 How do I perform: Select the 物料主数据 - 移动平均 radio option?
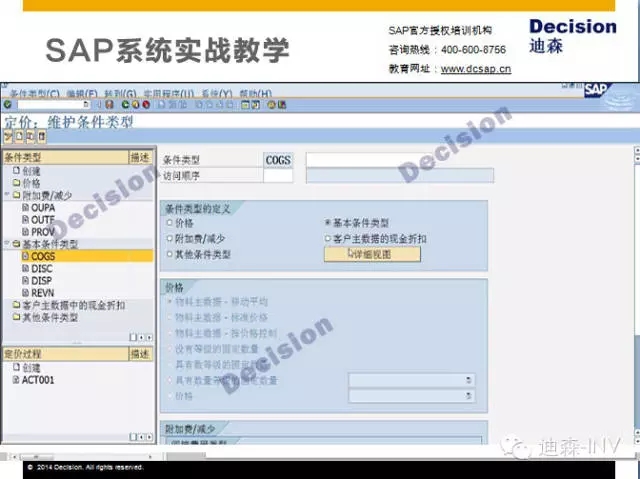click(x=170, y=302)
